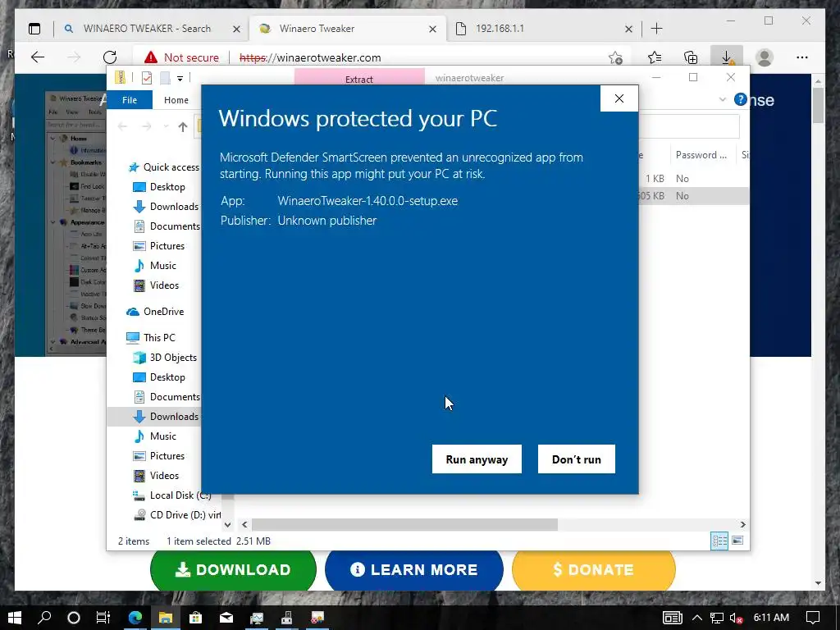Click the DONATE button on webpage
The height and width of the screenshot is (630, 840).
pyautogui.click(x=594, y=570)
